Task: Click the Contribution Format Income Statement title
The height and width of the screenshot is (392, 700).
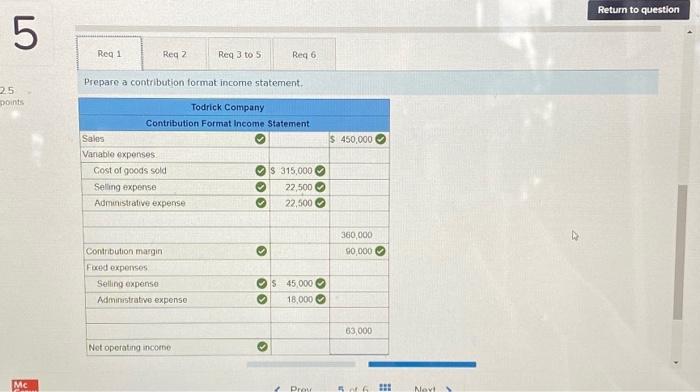Action: pyautogui.click(x=228, y=124)
